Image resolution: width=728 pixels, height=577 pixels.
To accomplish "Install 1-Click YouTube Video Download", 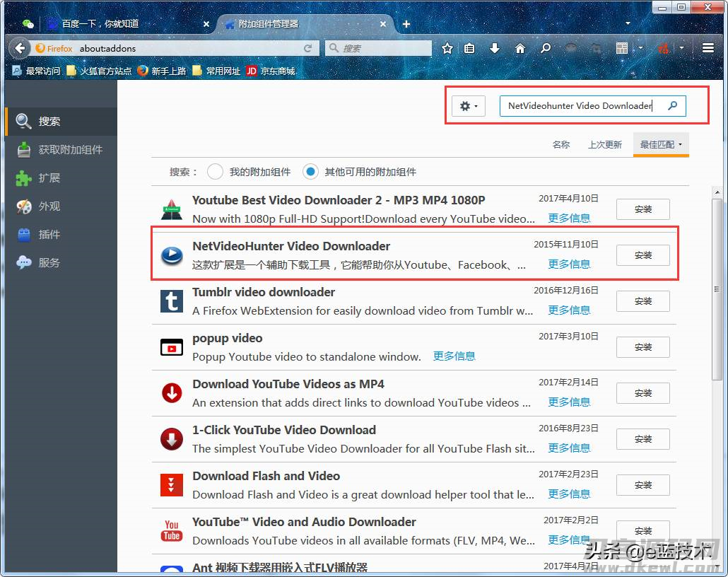I will point(643,439).
